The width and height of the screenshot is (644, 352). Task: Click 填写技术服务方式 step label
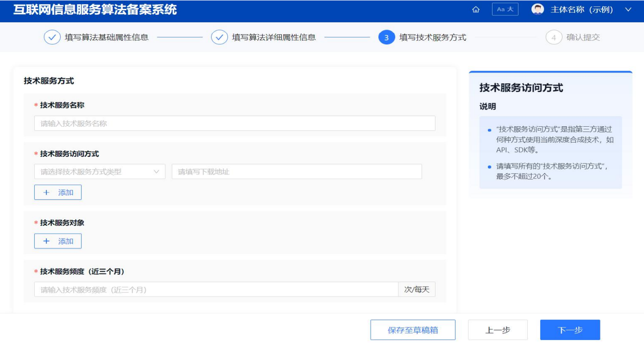[433, 37]
